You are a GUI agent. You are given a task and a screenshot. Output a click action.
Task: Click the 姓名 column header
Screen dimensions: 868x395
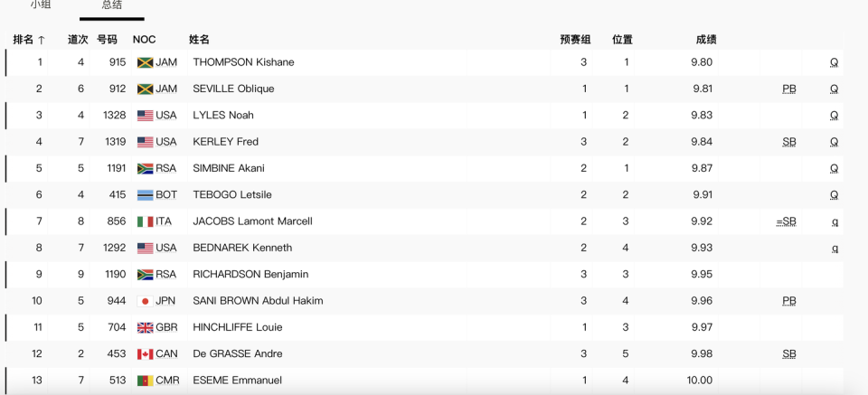tap(199, 40)
